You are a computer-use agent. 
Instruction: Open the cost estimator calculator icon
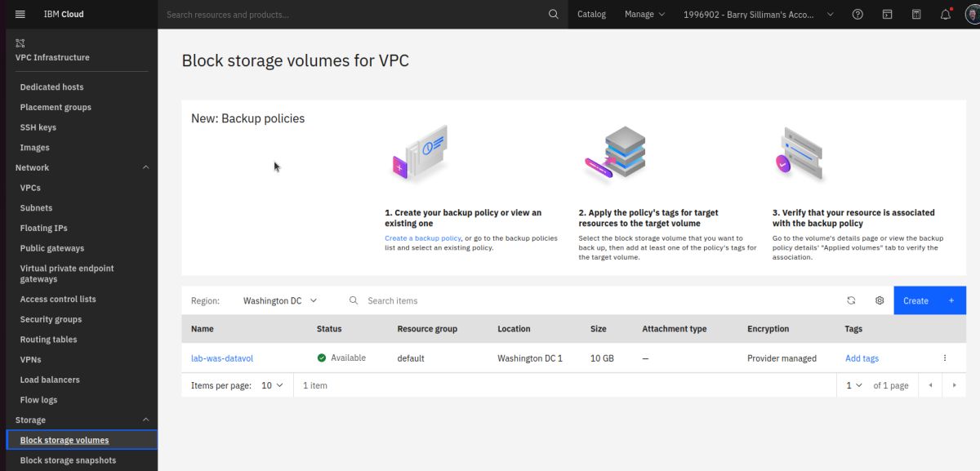pos(916,14)
